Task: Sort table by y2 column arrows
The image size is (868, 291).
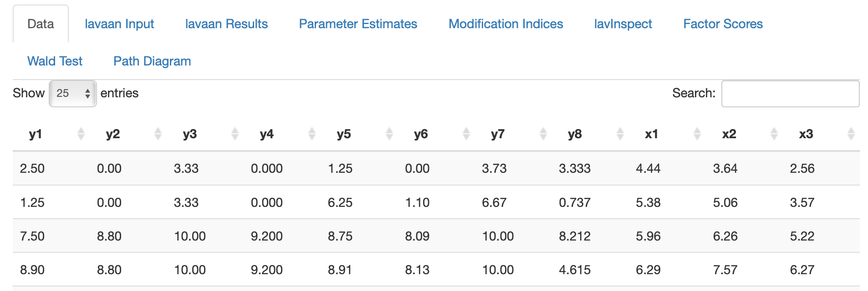Action: pyautogui.click(x=158, y=134)
